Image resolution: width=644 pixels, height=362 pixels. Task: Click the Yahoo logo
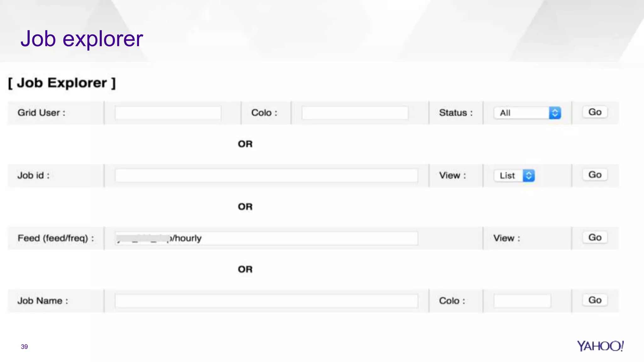pos(600,346)
